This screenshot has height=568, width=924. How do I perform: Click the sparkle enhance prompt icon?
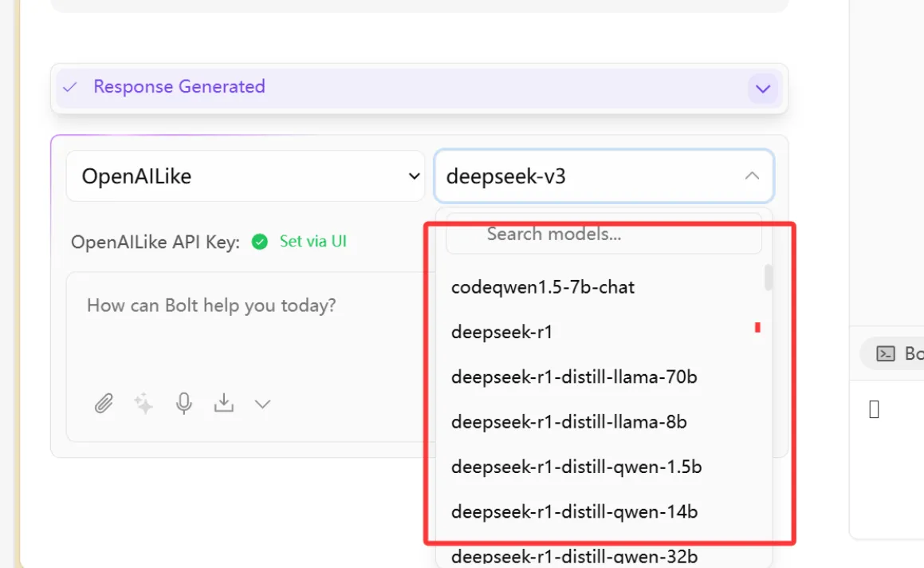144,404
